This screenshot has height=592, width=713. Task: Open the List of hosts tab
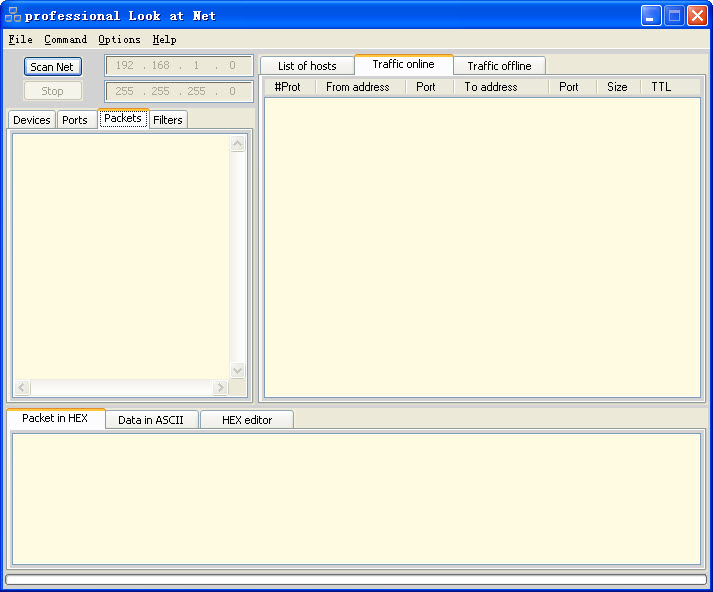(307, 66)
